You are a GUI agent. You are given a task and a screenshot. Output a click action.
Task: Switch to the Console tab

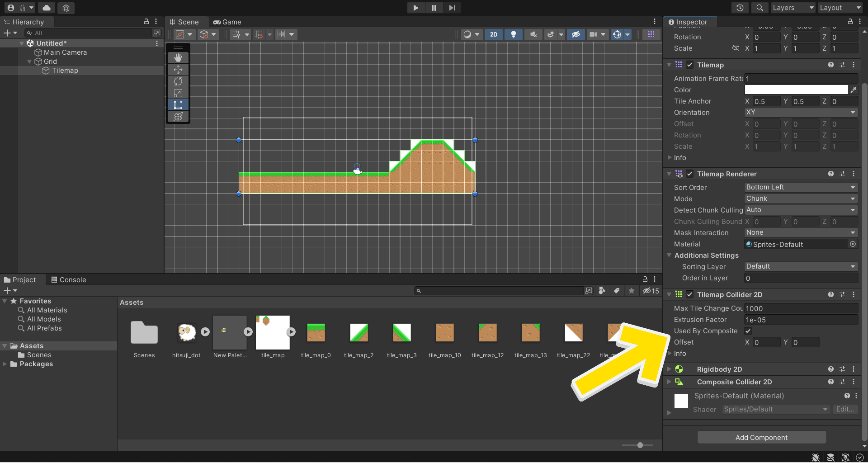pyautogui.click(x=69, y=280)
